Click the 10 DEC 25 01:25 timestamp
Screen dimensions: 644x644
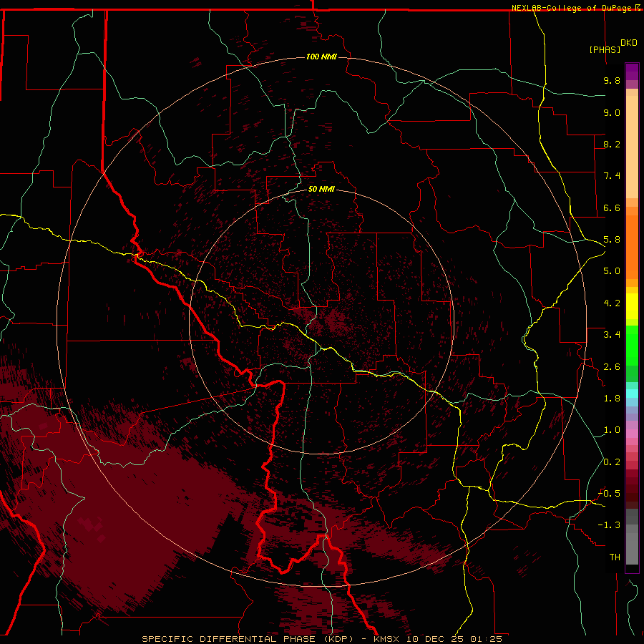tap(454, 639)
